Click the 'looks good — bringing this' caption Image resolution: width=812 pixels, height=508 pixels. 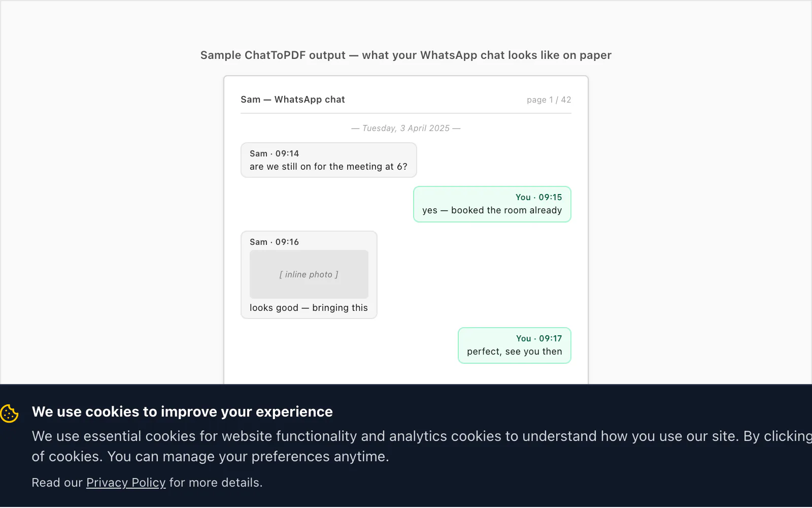(309, 308)
